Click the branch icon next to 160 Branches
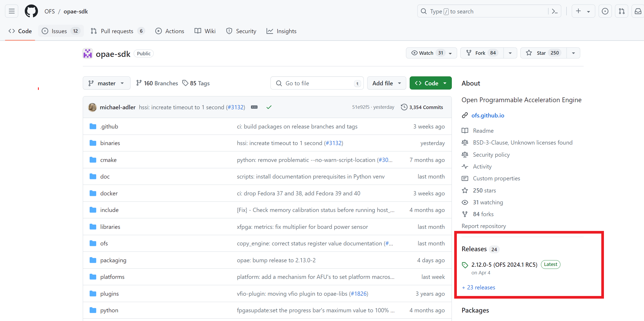Viewport: 644px width, 321px height. [139, 83]
